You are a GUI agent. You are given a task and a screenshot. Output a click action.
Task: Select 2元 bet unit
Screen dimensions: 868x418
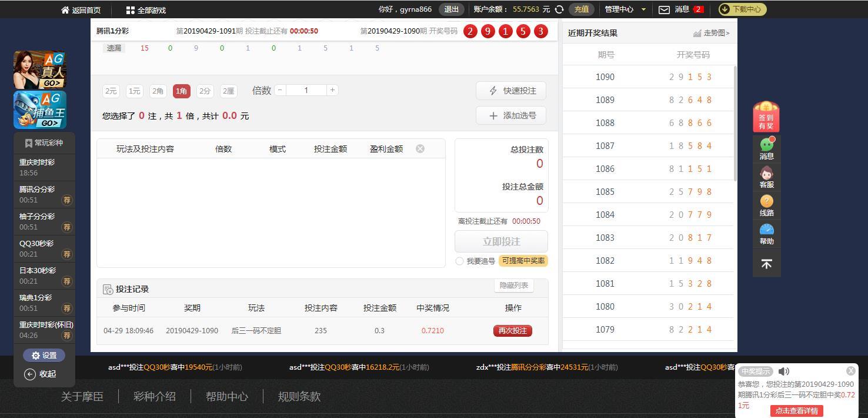[x=111, y=91]
